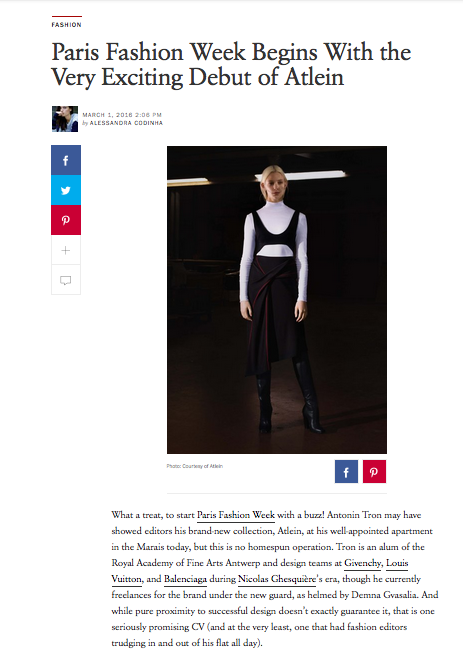
Task: Open the Givenchy link
Action: point(362,563)
